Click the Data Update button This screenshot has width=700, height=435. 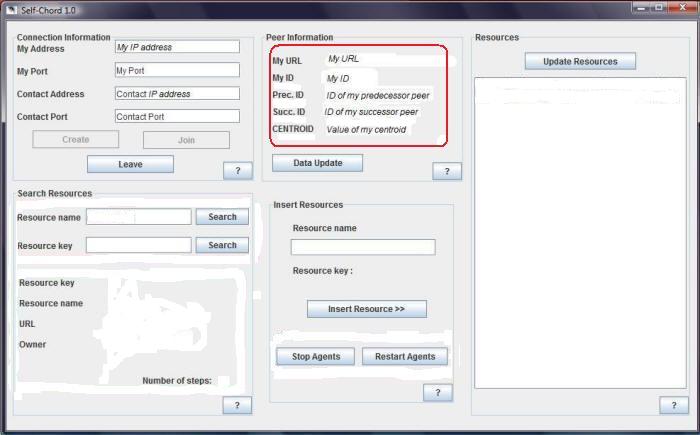[x=317, y=163]
